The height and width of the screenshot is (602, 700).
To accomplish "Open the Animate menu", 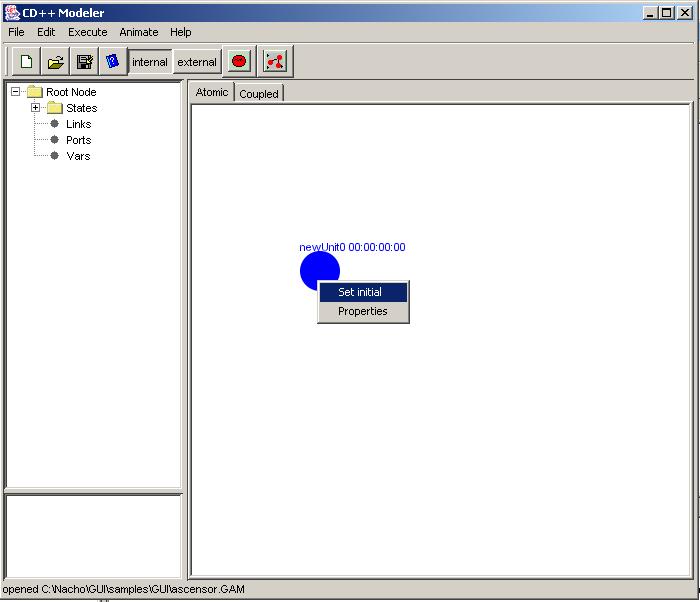I will (139, 32).
